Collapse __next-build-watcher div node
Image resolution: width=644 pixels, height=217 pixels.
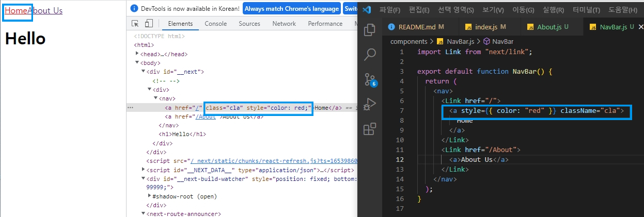click(x=144, y=179)
